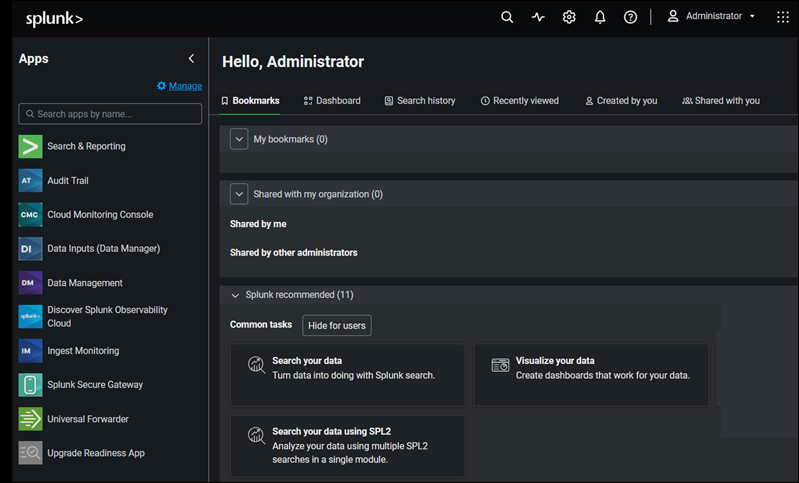Select the Audit Trail app label
The width and height of the screenshot is (799, 483).
tap(68, 180)
